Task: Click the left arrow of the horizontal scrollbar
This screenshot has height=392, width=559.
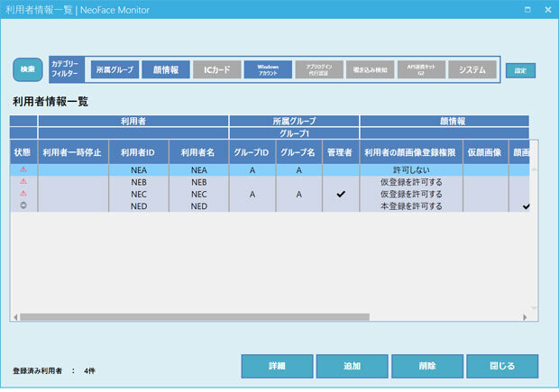Action: [x=14, y=317]
